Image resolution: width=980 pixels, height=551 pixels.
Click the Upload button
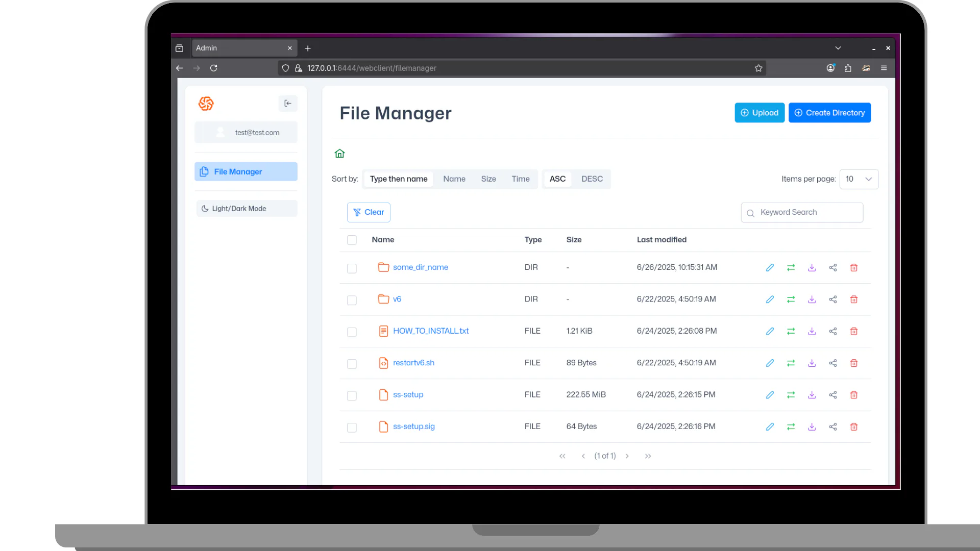(x=759, y=113)
